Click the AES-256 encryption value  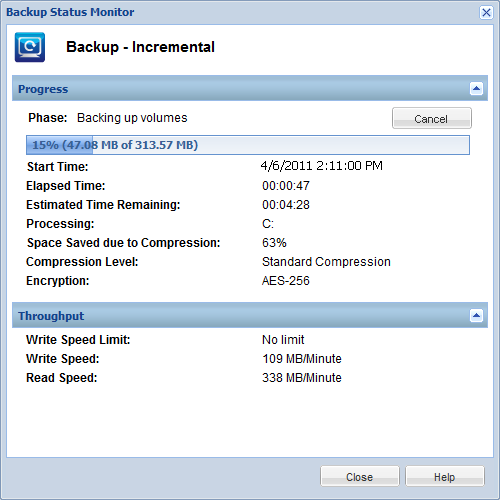point(286,281)
